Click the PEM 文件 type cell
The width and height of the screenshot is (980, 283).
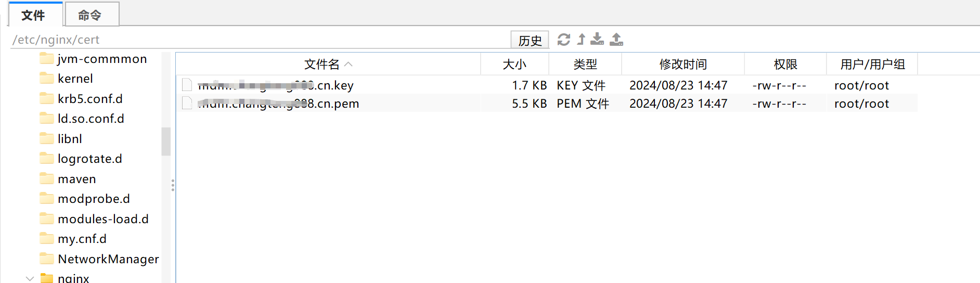pos(583,104)
